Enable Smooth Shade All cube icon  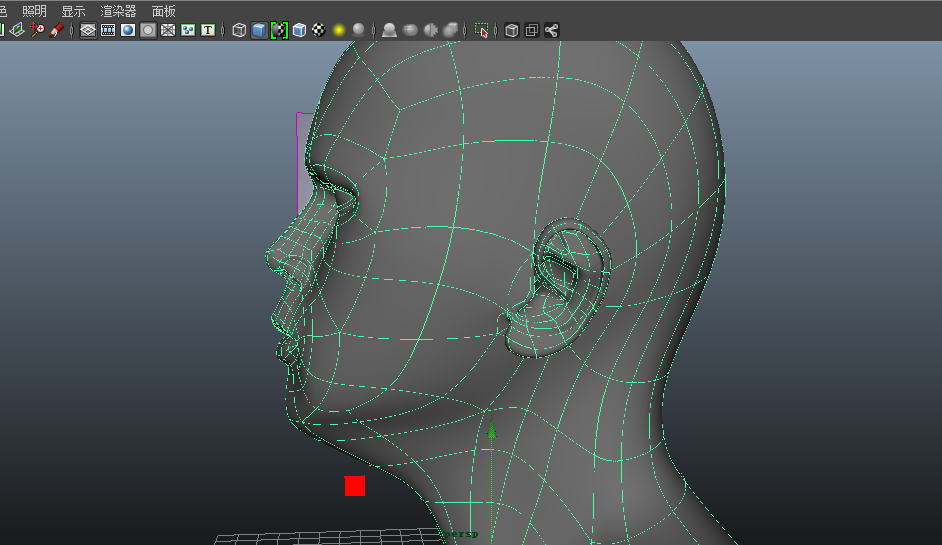pos(259,30)
